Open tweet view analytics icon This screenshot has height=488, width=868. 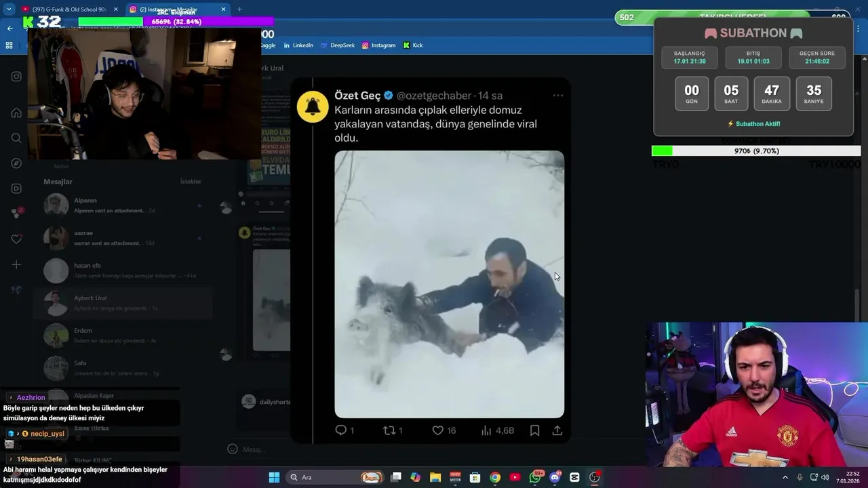(x=486, y=430)
